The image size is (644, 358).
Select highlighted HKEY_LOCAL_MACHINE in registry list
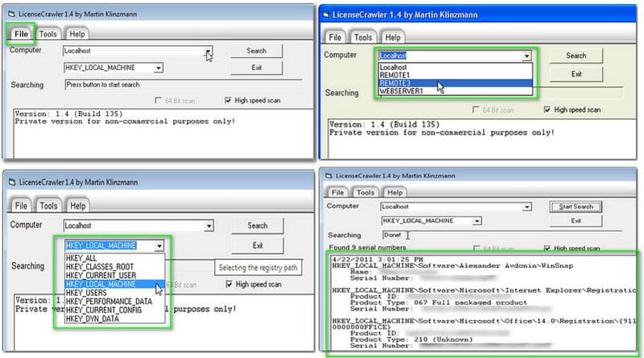coord(114,284)
